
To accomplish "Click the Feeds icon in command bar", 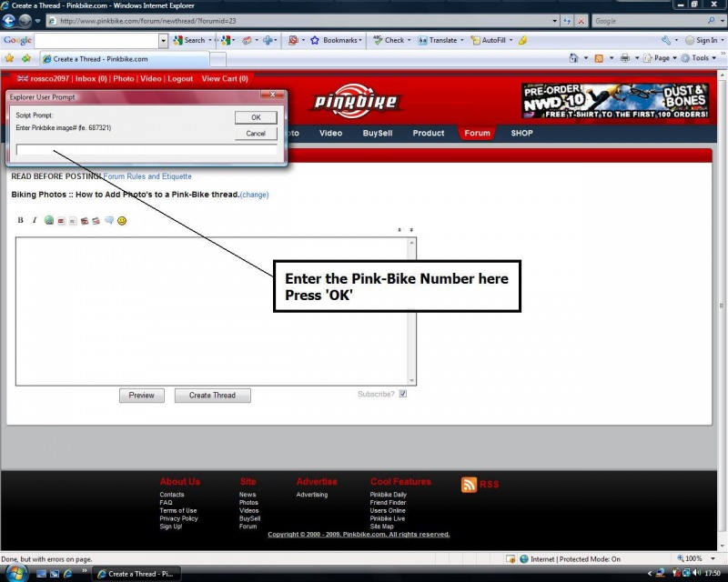I will (599, 58).
